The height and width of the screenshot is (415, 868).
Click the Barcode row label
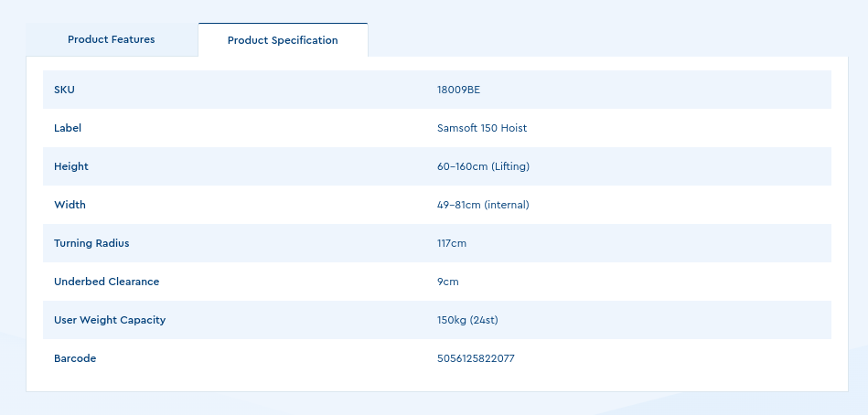tap(75, 358)
